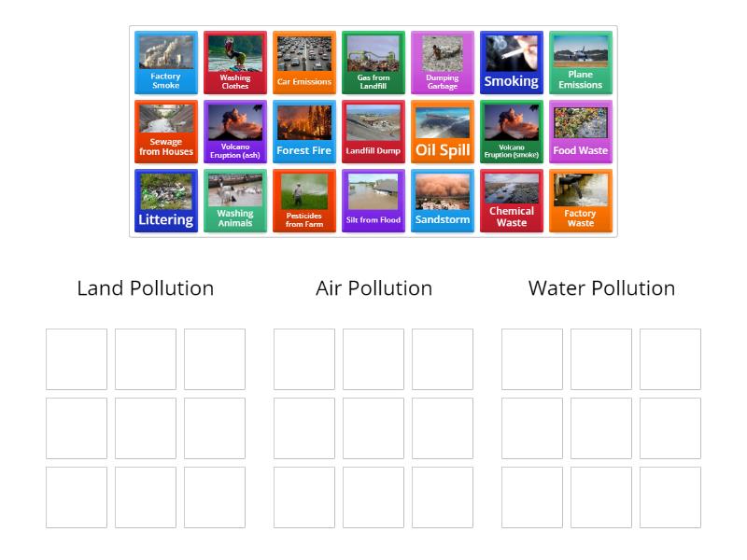Select the Food Waste tile

click(580, 131)
